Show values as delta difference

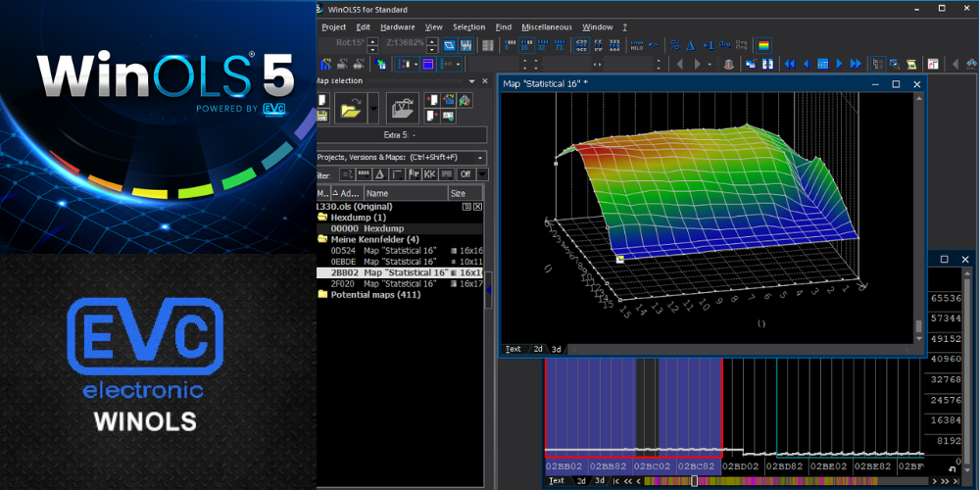tap(691, 45)
